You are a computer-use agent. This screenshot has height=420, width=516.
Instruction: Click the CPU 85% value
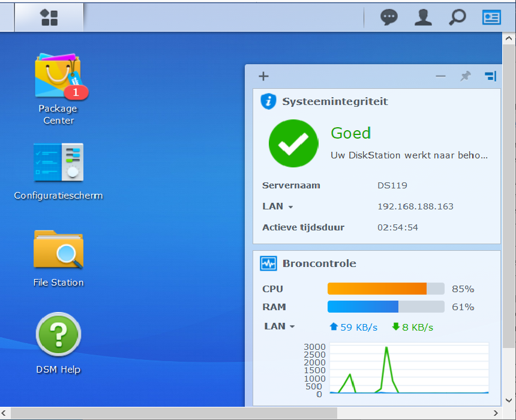coord(463,289)
